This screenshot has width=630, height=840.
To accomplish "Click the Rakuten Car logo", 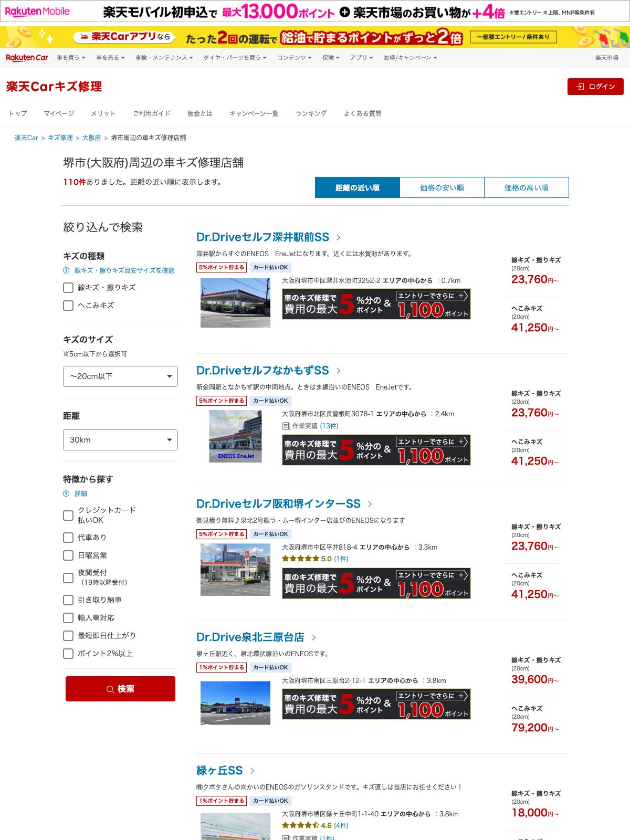I will 27,58.
